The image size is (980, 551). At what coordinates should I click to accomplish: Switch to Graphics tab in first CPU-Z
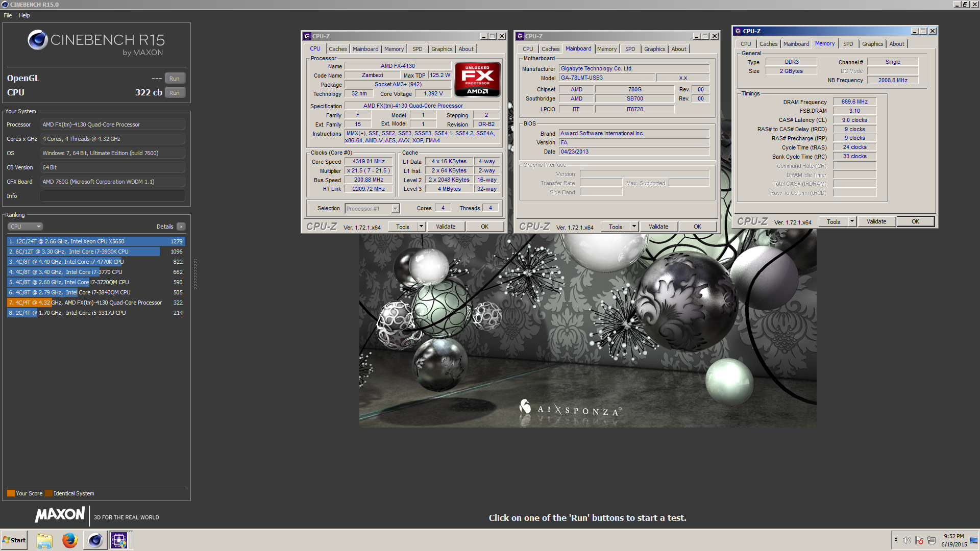442,49
